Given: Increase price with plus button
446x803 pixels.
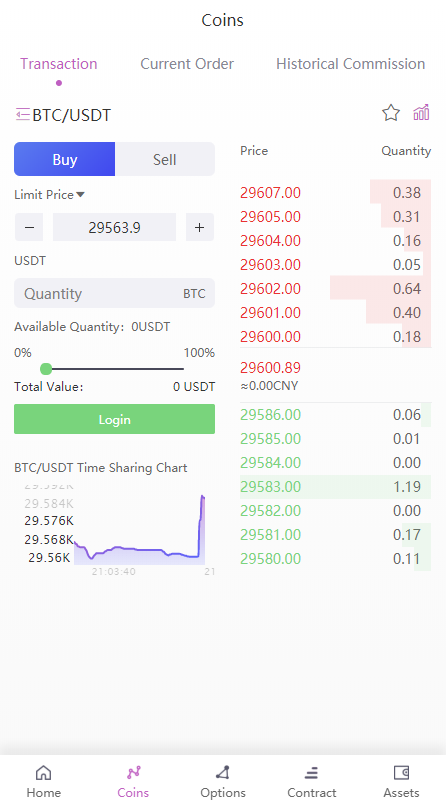Looking at the screenshot, I should [200, 227].
